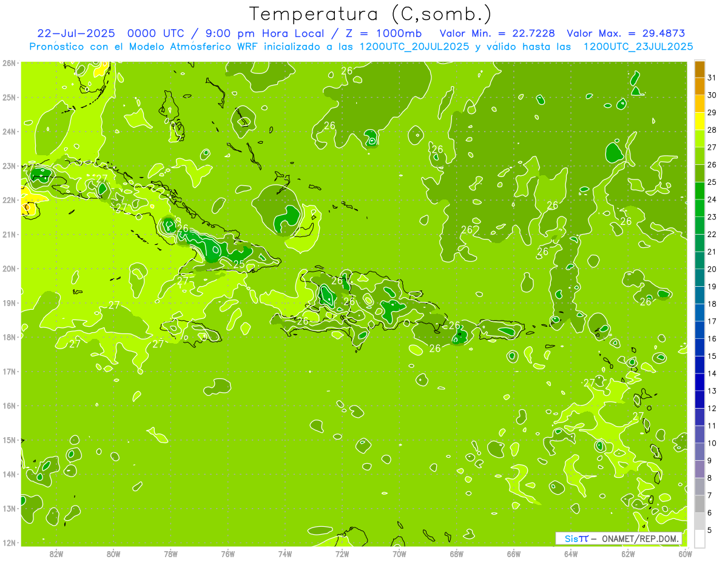Click the 'Temperatura (C,somb.)' map title

pos(371,14)
